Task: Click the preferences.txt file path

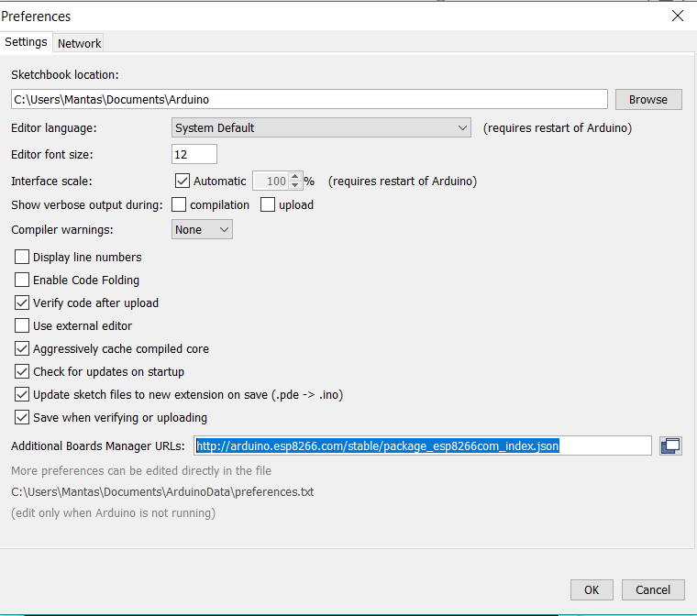Action: [x=162, y=492]
